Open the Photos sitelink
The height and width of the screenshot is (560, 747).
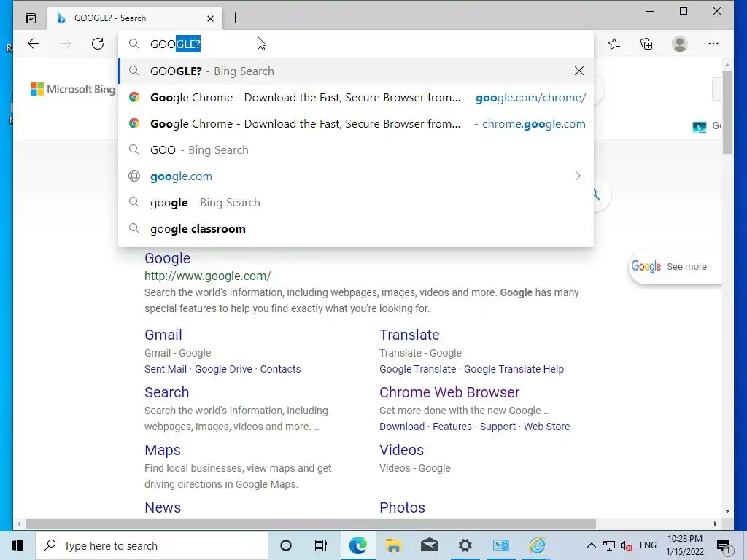point(402,507)
